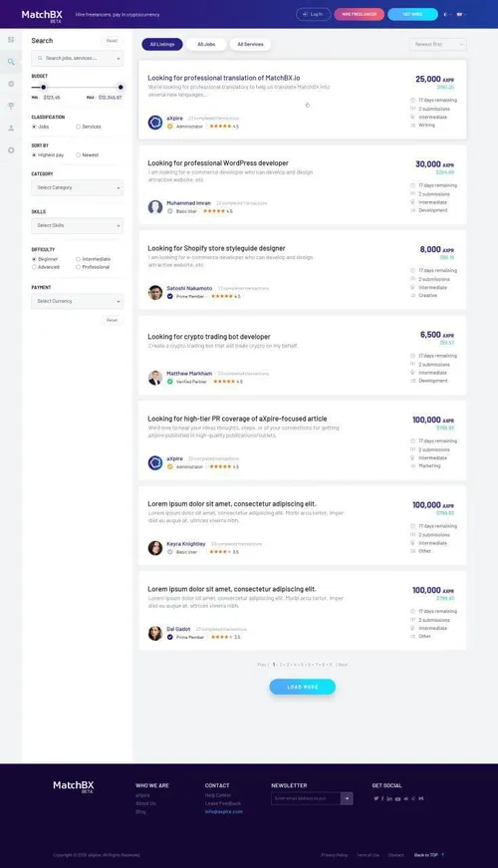The image size is (498, 868).
Task: Switch to the All Services tab
Action: point(250,44)
